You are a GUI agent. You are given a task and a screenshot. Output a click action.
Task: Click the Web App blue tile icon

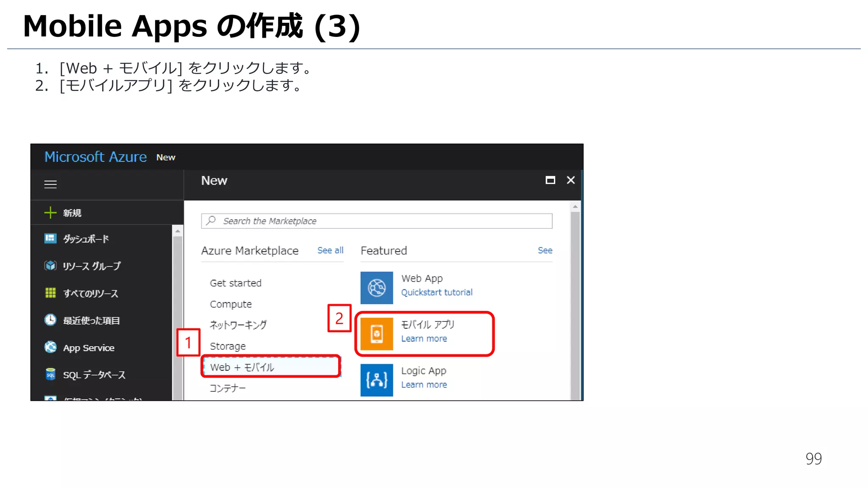(377, 288)
